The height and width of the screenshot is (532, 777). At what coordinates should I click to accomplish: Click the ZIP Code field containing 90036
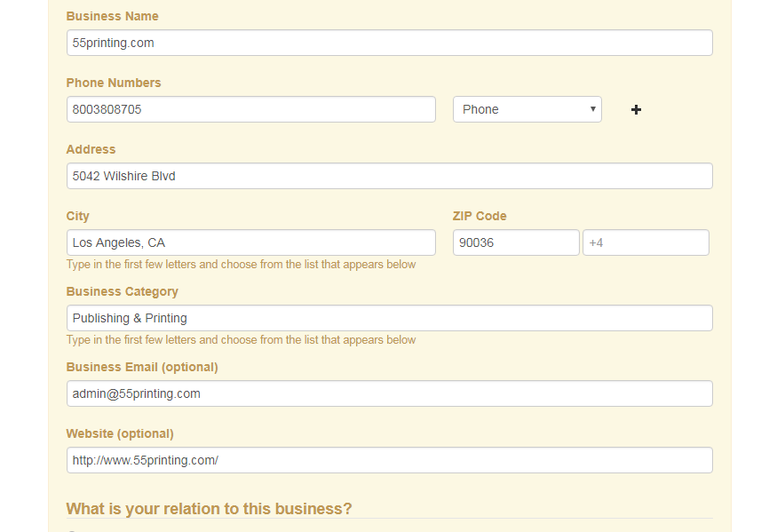coord(515,242)
